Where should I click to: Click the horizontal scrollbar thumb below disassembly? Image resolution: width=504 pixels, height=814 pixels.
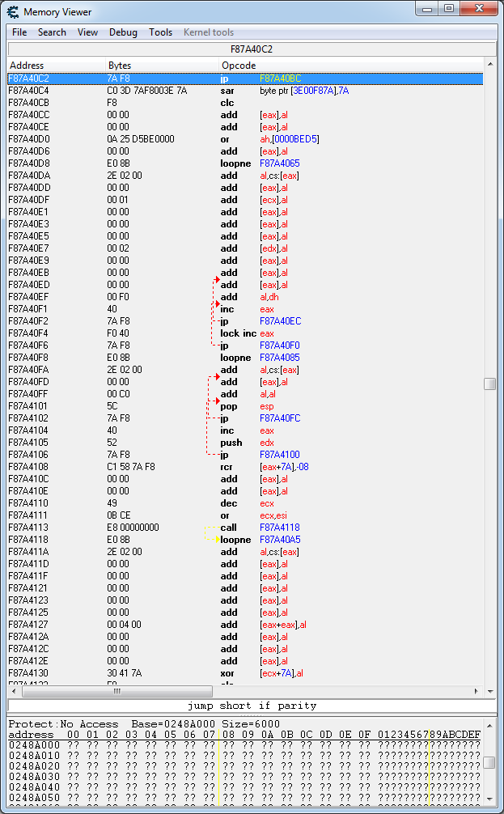117,692
